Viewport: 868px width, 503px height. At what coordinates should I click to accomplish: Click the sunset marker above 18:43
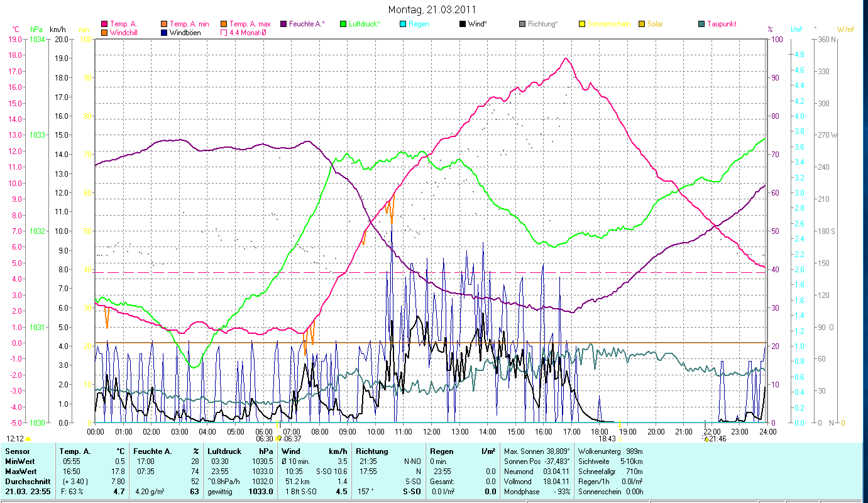point(620,423)
